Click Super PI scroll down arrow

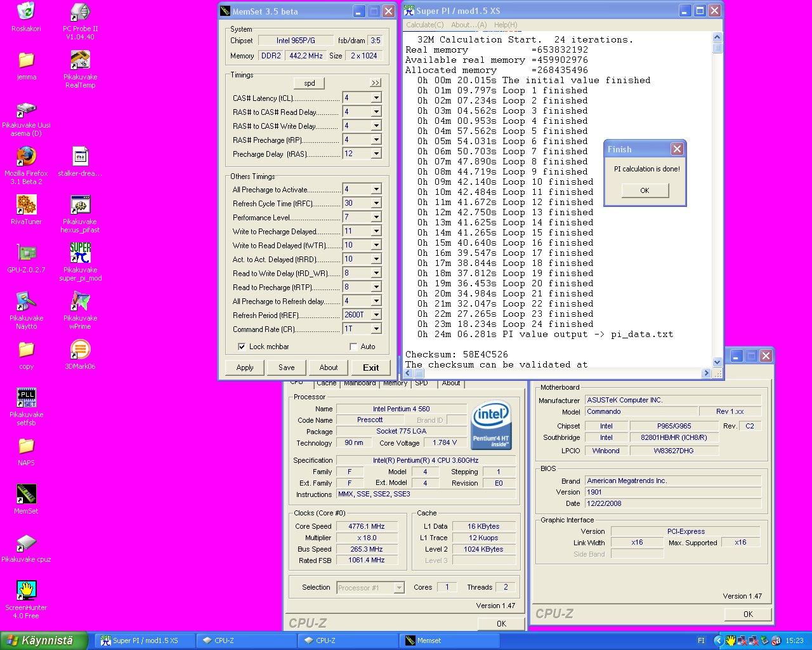[717, 362]
